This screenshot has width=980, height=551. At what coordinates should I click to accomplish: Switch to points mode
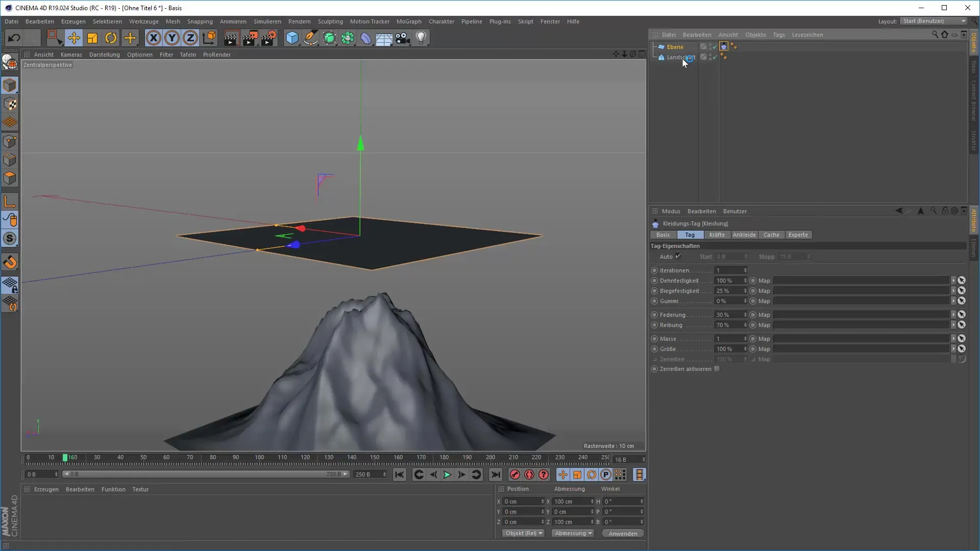[x=10, y=141]
